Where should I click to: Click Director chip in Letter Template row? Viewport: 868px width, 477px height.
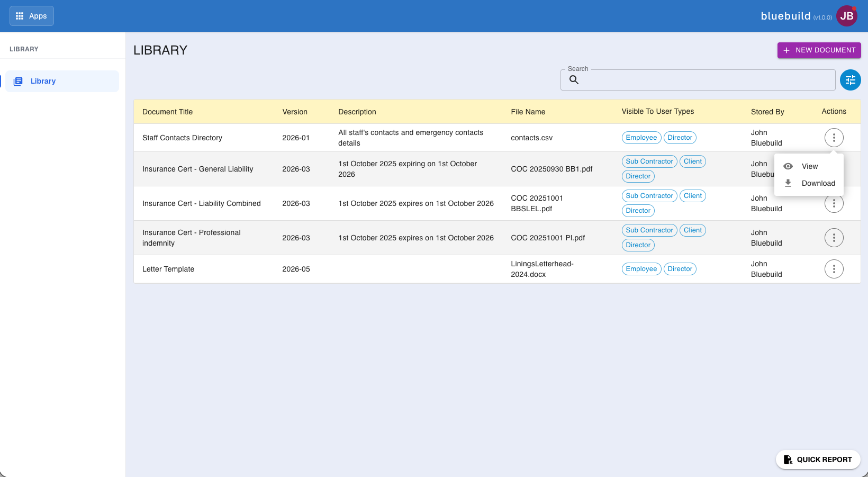[680, 269]
